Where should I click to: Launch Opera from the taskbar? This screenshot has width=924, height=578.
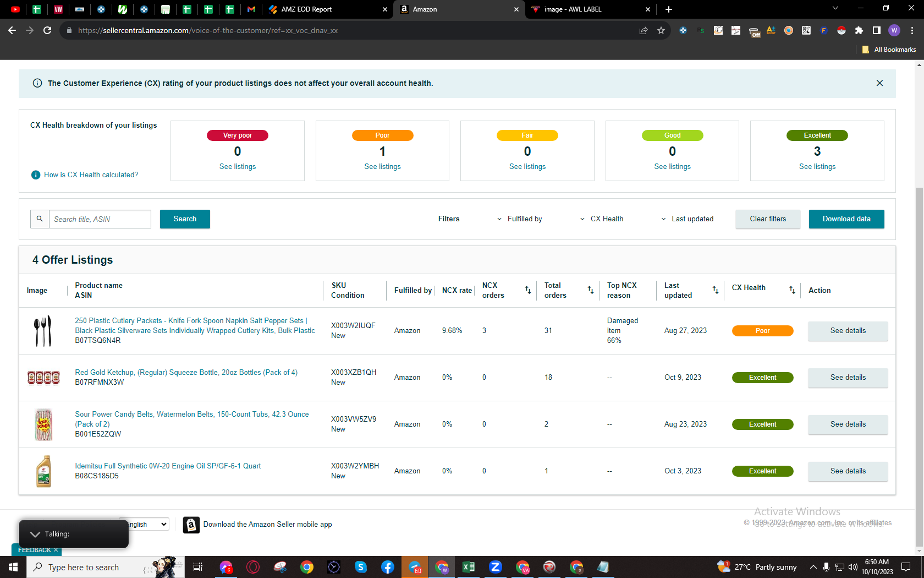pos(253,567)
